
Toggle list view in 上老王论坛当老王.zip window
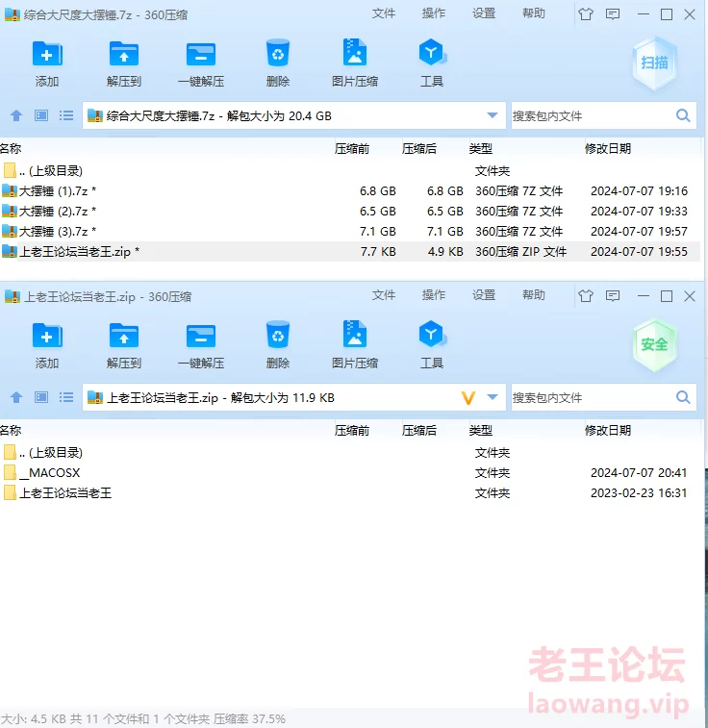point(66,397)
